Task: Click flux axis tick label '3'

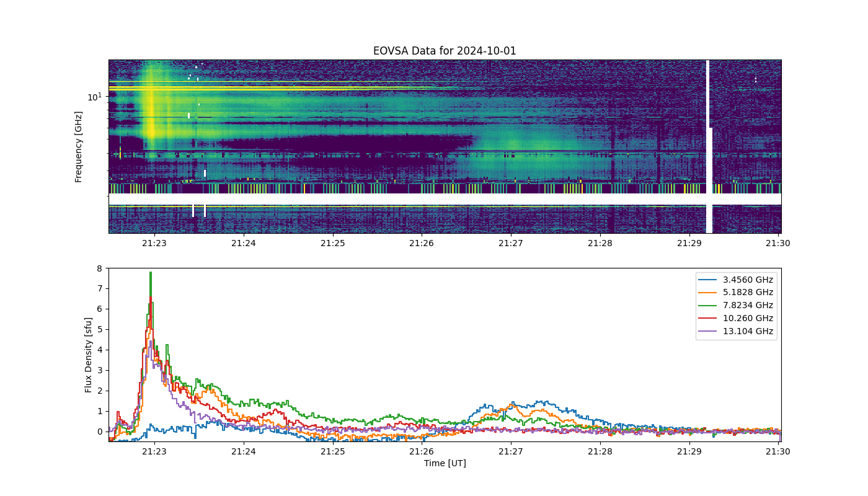Action: pos(99,371)
